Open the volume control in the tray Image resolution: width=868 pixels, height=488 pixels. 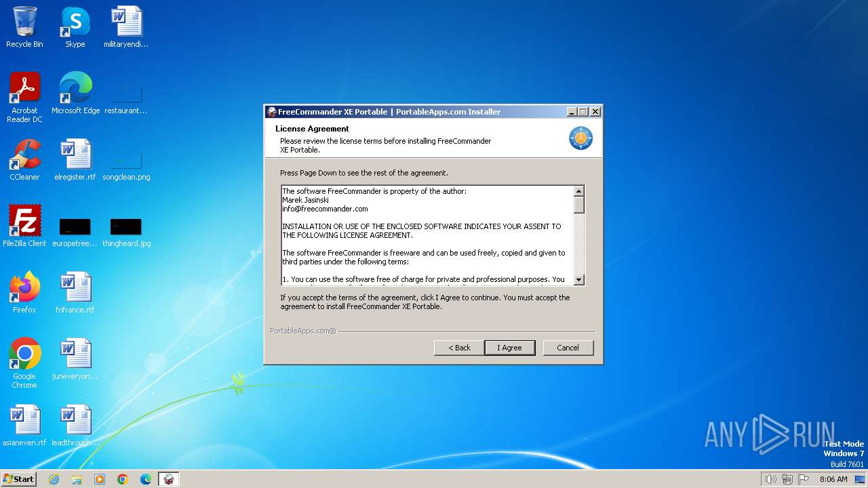[770, 479]
